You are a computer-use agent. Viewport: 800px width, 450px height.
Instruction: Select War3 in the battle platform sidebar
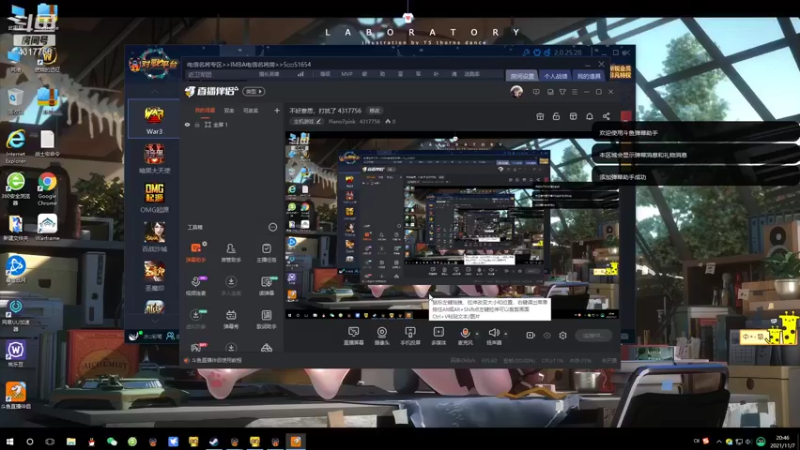154,120
